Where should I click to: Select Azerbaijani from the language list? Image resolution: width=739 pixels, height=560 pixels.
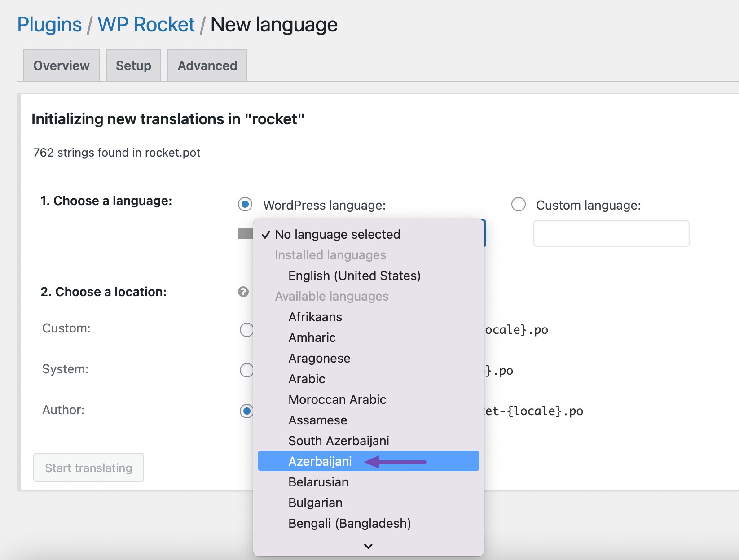click(320, 461)
